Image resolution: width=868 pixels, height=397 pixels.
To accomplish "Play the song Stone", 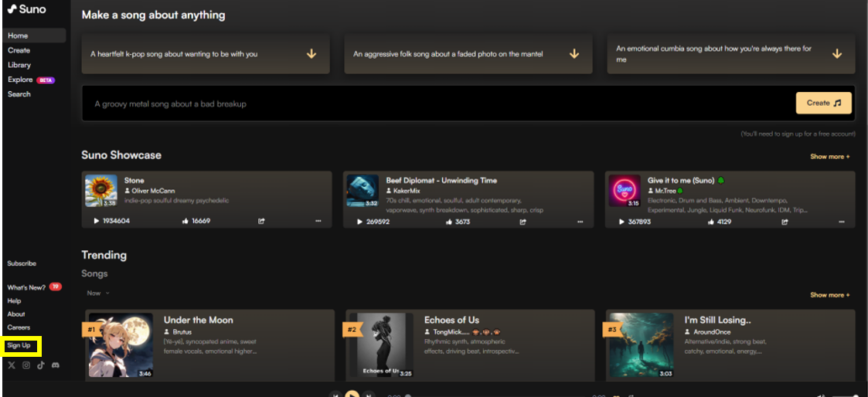I will pyautogui.click(x=97, y=221).
